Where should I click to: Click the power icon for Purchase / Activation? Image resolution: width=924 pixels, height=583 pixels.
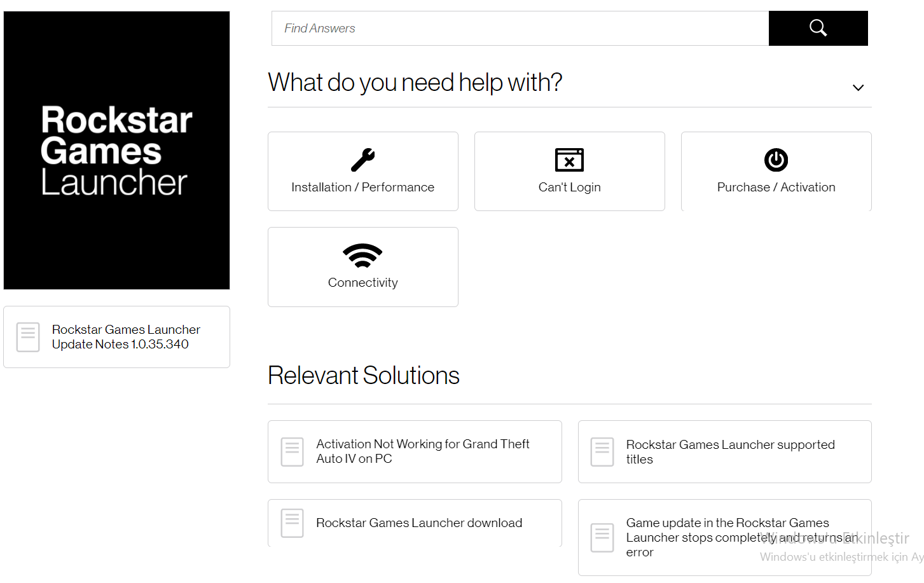[776, 160]
